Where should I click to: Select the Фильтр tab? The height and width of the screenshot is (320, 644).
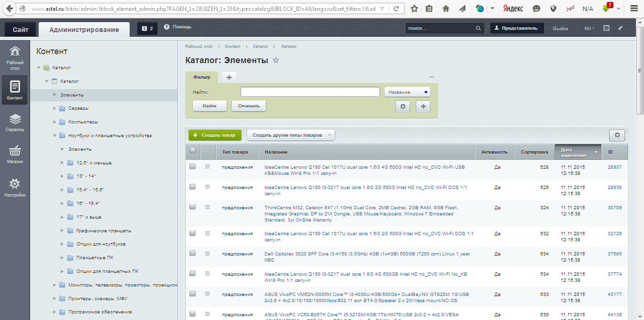tap(202, 77)
